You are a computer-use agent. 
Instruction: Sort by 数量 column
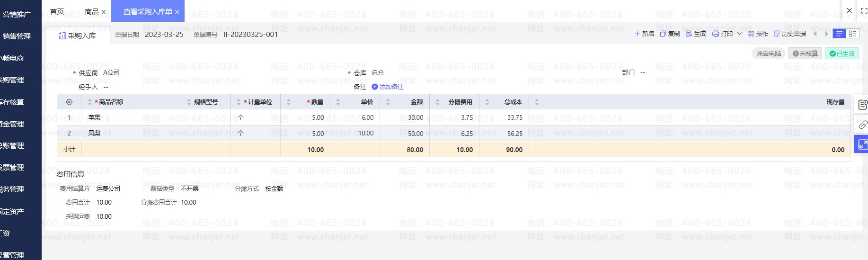coord(288,102)
